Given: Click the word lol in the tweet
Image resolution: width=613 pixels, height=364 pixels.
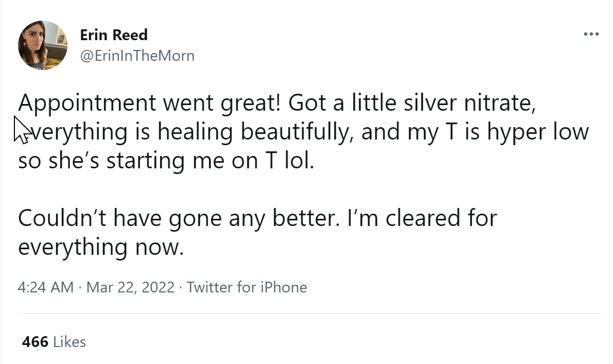Looking at the screenshot, I should [x=298, y=161].
